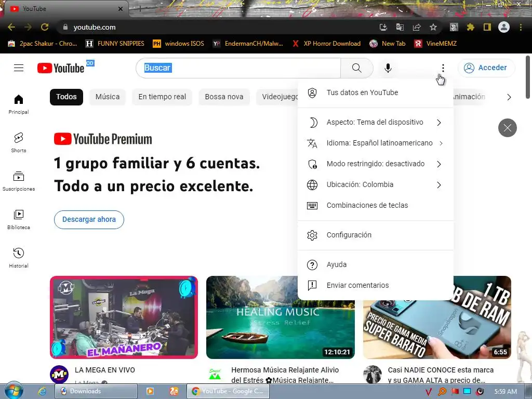The image size is (532, 399).
Task: Expand Modo restringido: desactivado submenu
Action: (x=375, y=164)
